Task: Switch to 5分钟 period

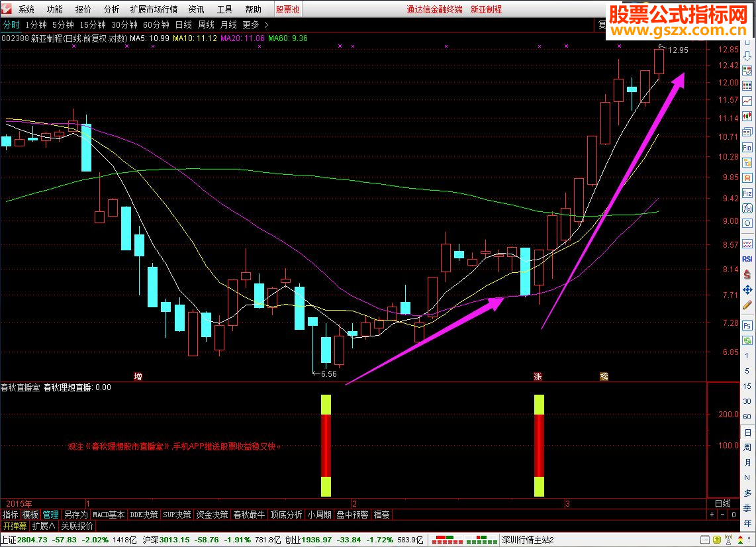Action: pos(63,25)
